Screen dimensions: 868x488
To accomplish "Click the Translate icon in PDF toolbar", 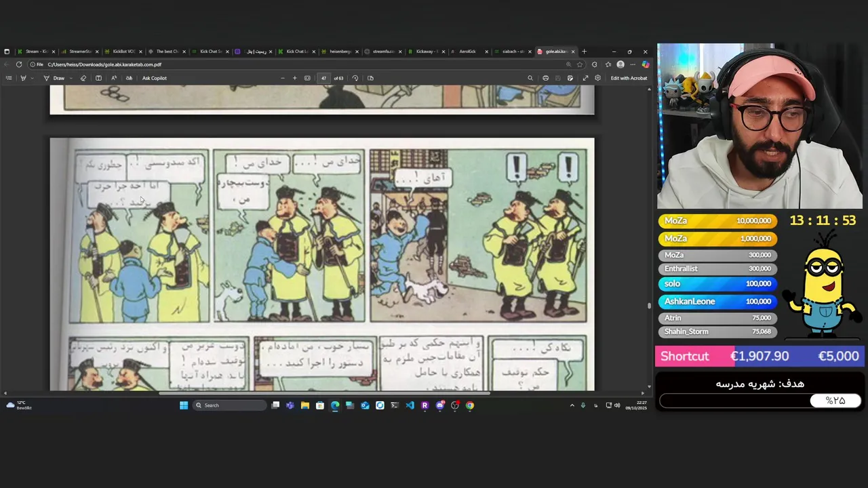I will click(x=129, y=78).
